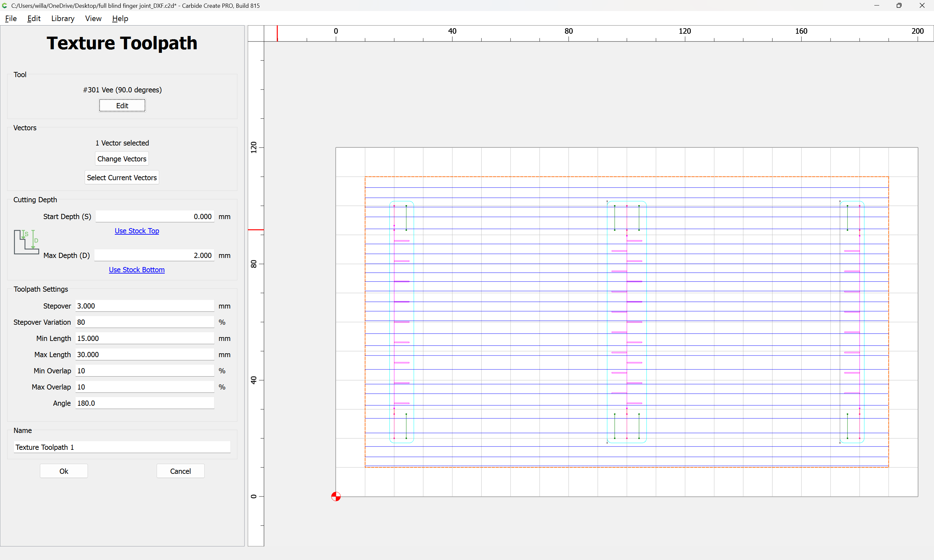This screenshot has height=560, width=934.
Task: Click the red origin marker on canvas
Action: [336, 496]
